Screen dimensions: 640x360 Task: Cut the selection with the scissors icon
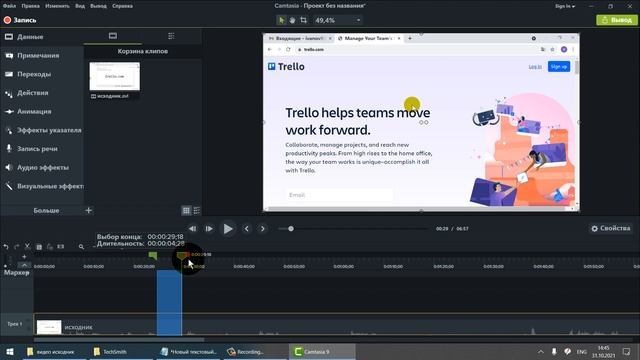click(x=27, y=247)
